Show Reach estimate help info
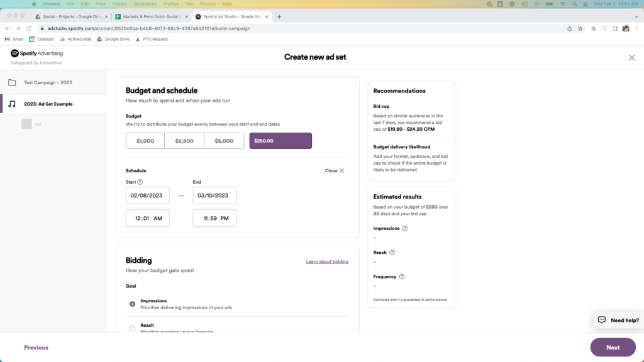 (x=392, y=253)
